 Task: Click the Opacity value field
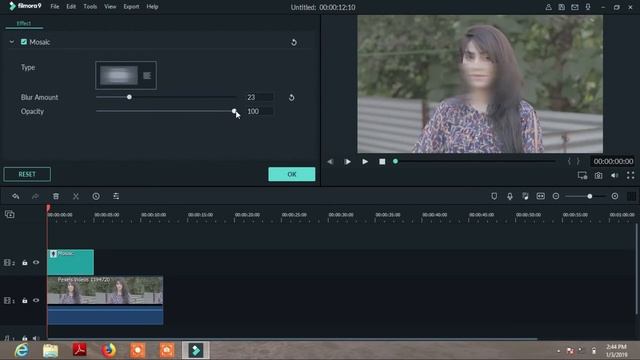260,111
